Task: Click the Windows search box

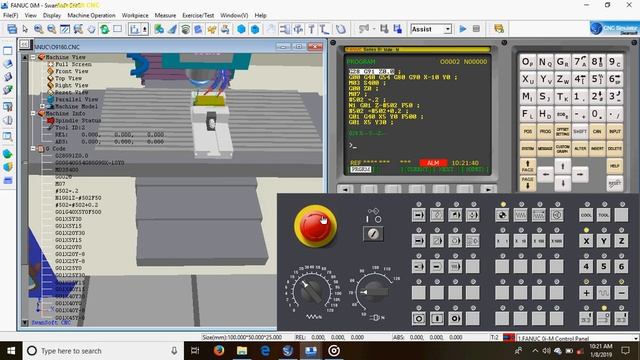Action: click(x=102, y=351)
